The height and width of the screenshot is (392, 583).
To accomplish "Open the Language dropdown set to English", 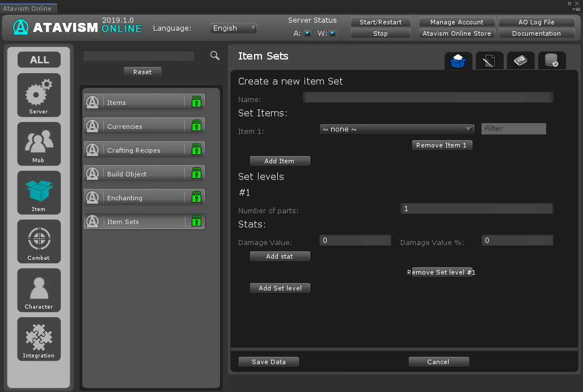I will click(234, 28).
